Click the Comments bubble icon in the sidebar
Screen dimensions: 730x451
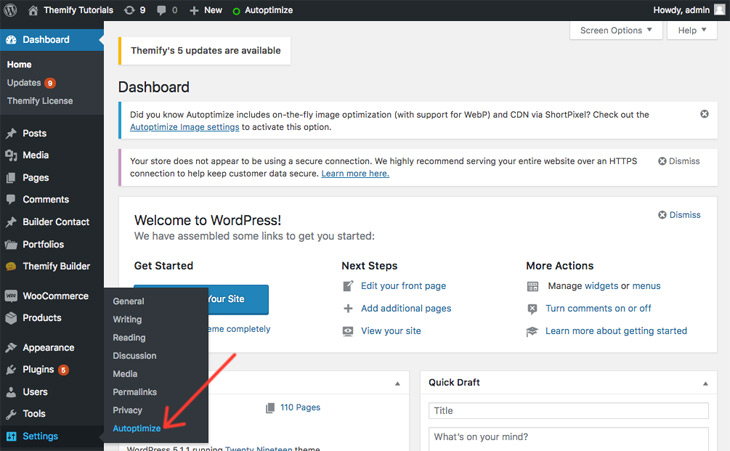point(11,200)
